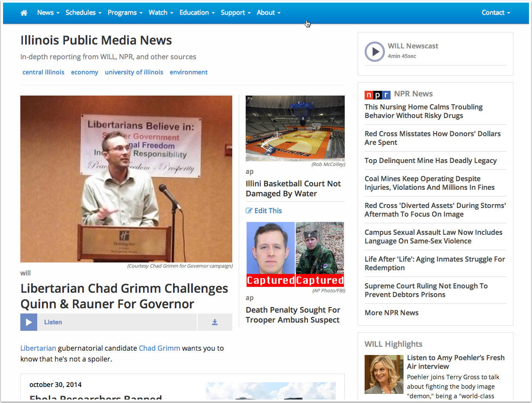Click the AP Photo/FBI credit
Image resolution: width=532 pixels, height=403 pixels.
(x=329, y=291)
